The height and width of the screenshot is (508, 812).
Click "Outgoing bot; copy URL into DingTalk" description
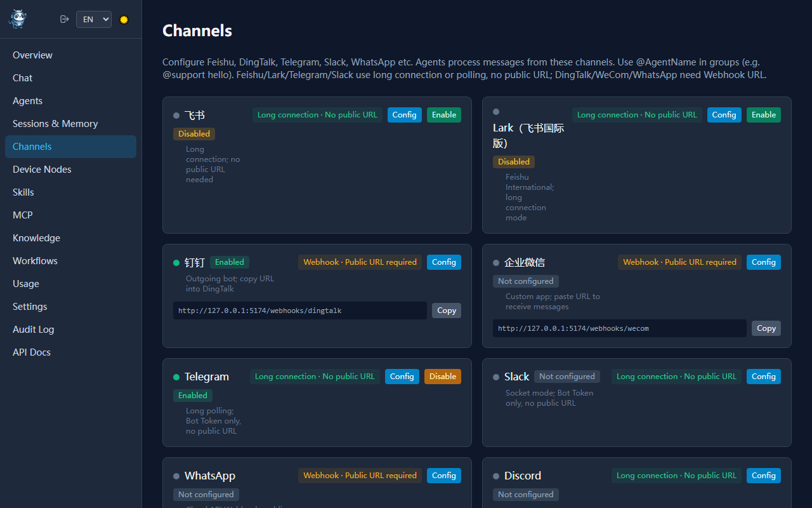pyautogui.click(x=230, y=284)
